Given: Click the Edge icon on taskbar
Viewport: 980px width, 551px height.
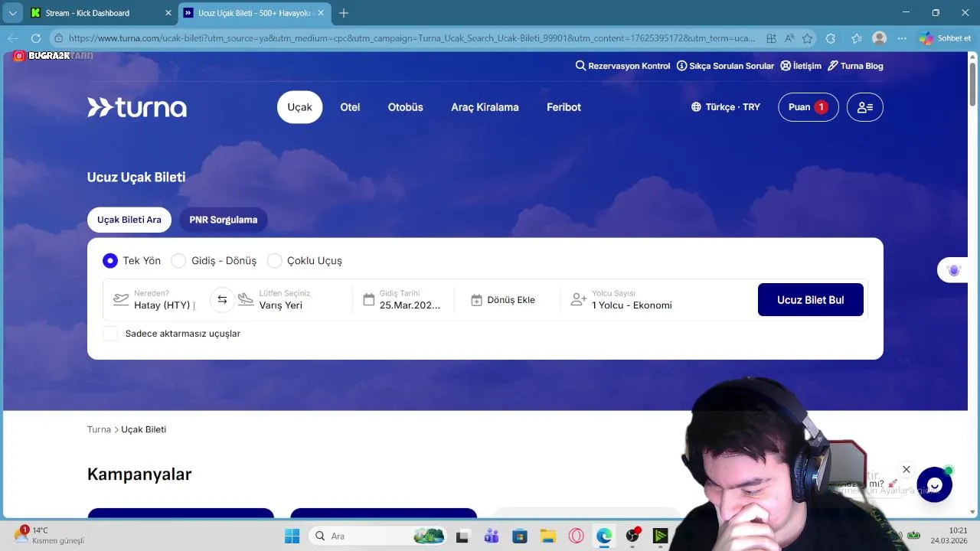Looking at the screenshot, I should tap(604, 536).
